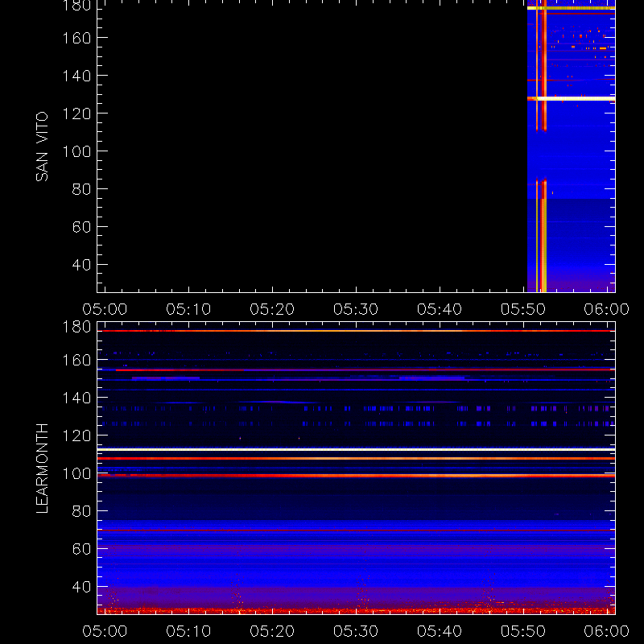
Task: Select the 60 tick label on San Vito axis
Action: 81,227
